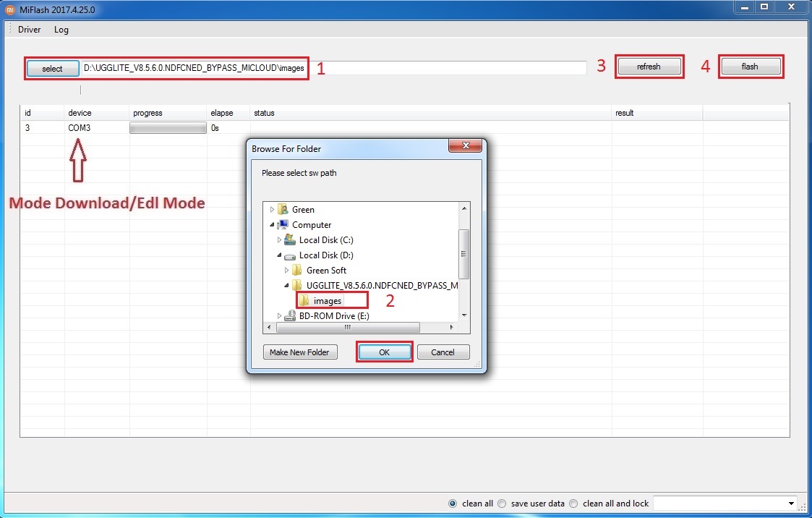Click the MiFlash app icon in title bar

coord(10,10)
